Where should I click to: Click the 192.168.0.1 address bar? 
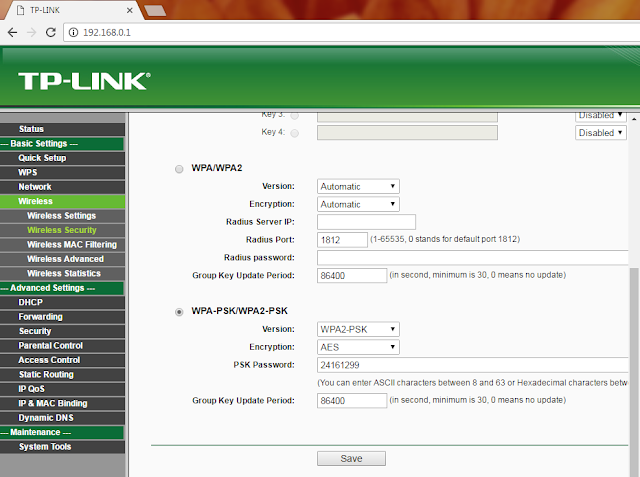(x=351, y=32)
